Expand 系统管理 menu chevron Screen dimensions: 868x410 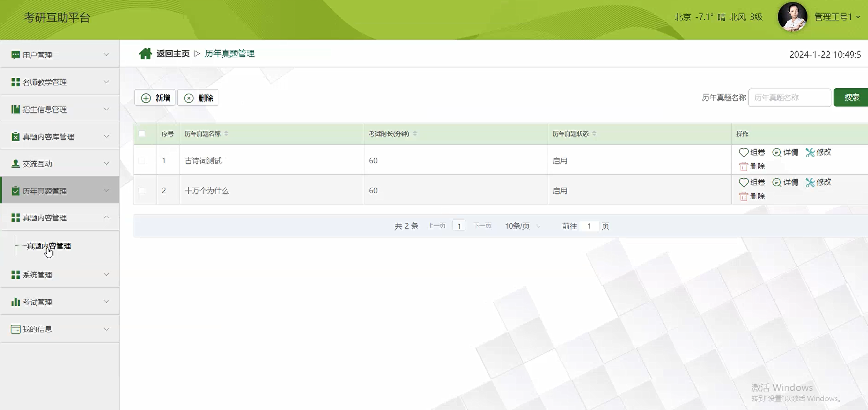pos(106,275)
